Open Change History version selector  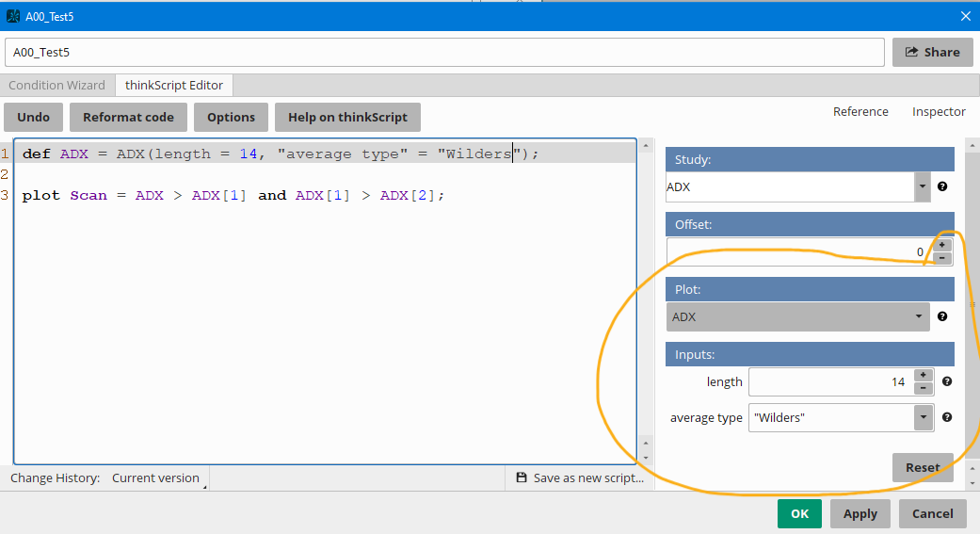point(156,478)
